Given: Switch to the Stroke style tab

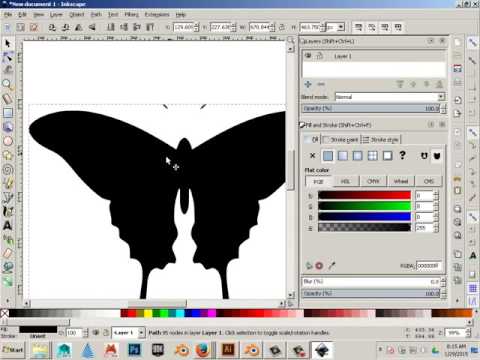Looking at the screenshot, I should (x=381, y=140).
